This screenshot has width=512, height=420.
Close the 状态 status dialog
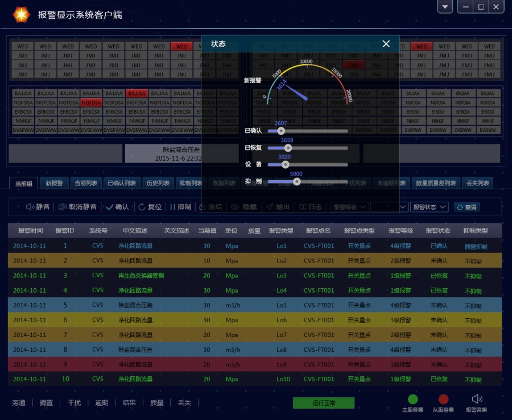pos(386,44)
